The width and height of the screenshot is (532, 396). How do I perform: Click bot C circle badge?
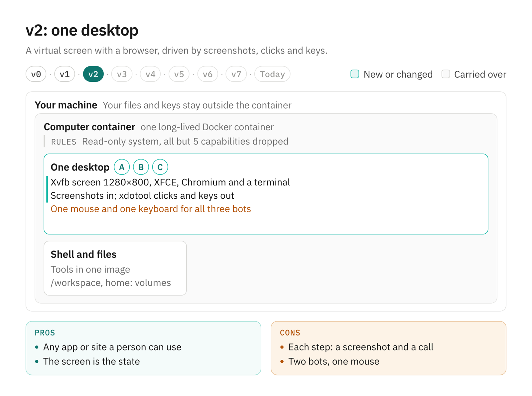point(160,167)
